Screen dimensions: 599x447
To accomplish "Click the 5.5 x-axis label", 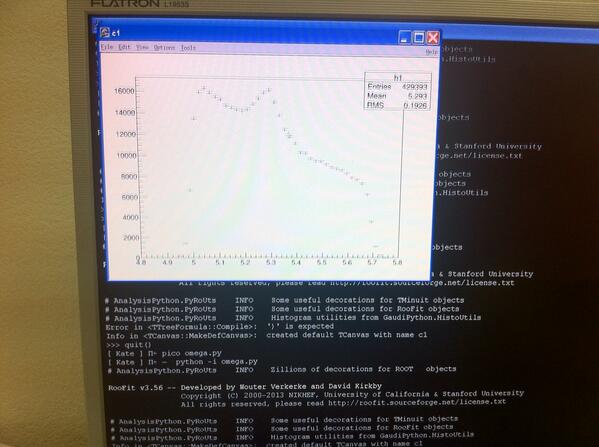I will point(322,262).
